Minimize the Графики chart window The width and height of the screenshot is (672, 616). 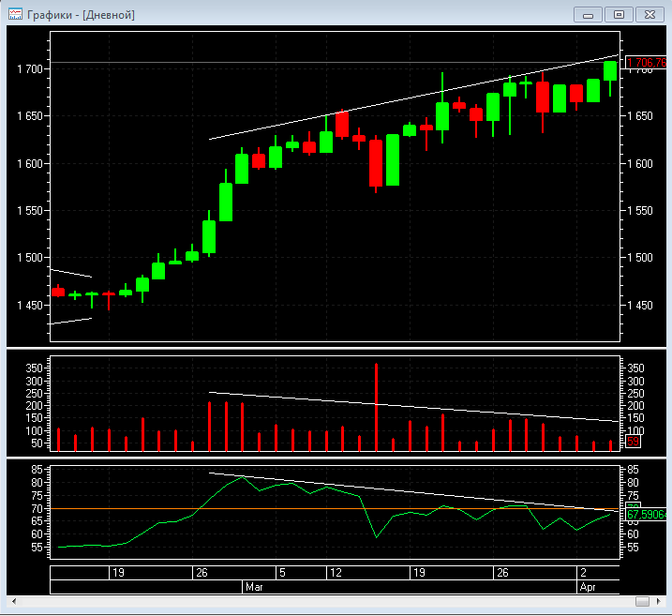click(589, 14)
